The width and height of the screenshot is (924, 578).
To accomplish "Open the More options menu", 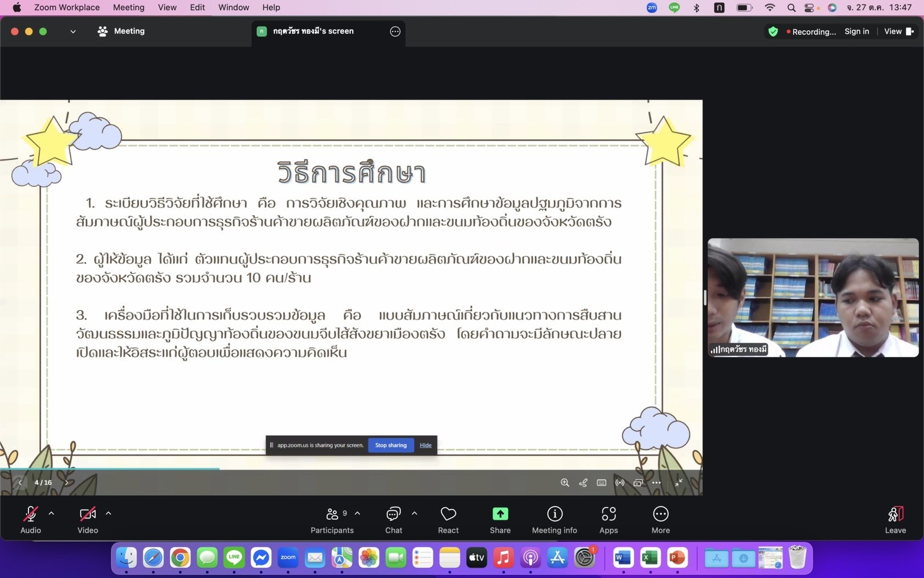I will point(660,519).
